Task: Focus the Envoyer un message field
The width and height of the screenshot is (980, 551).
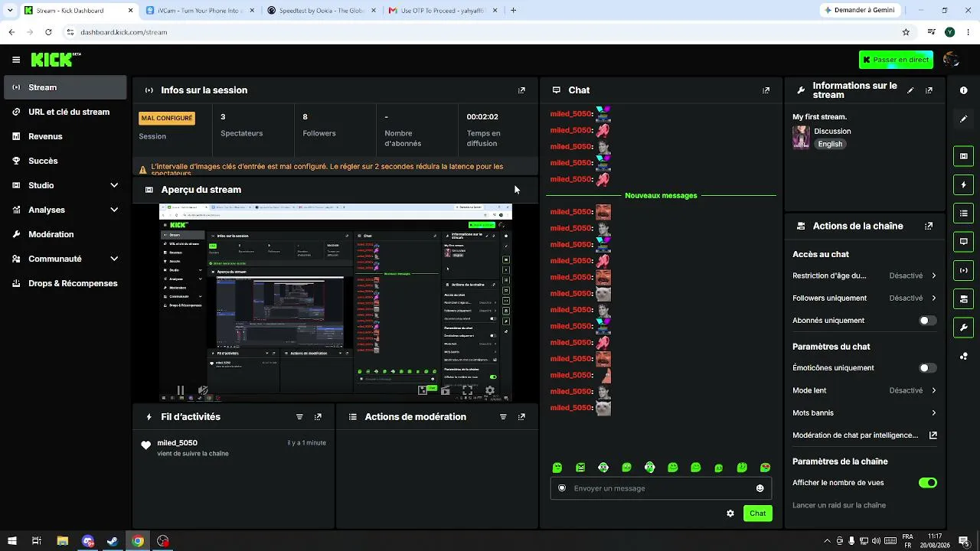Action: (x=661, y=488)
